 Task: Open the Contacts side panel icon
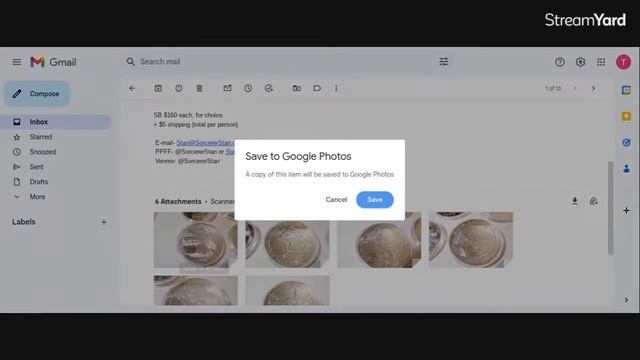626,169
